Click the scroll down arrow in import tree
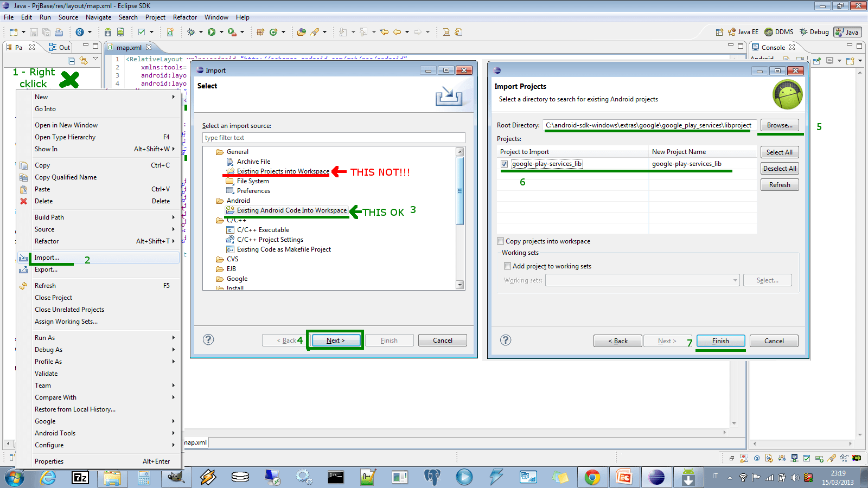 pos(460,285)
